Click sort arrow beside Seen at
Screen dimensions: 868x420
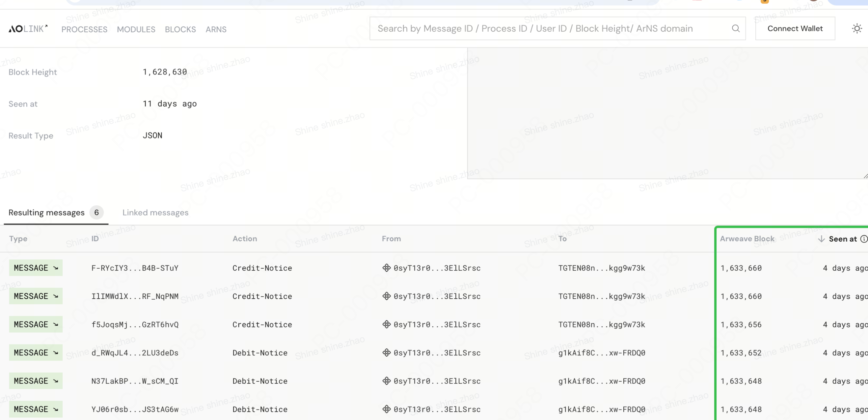pos(821,239)
